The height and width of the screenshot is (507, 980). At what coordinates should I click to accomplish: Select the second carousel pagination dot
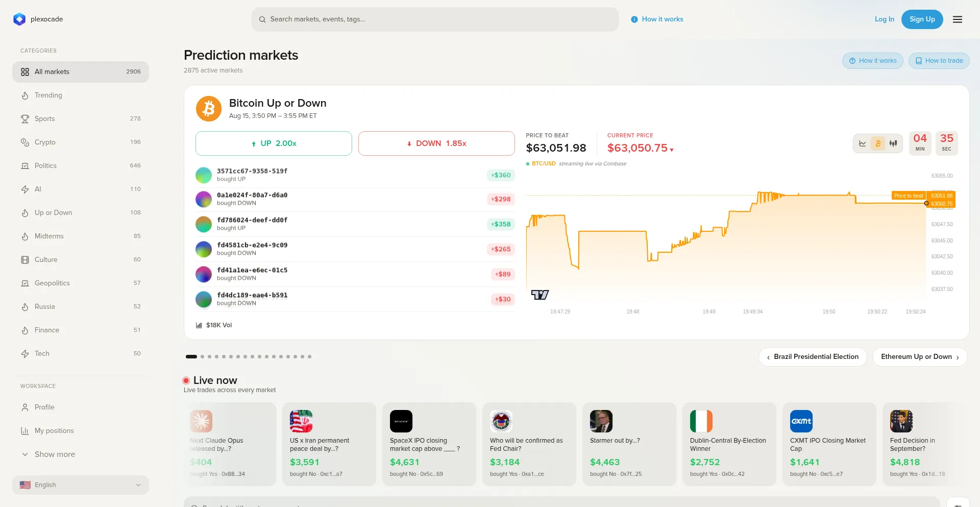tap(203, 357)
